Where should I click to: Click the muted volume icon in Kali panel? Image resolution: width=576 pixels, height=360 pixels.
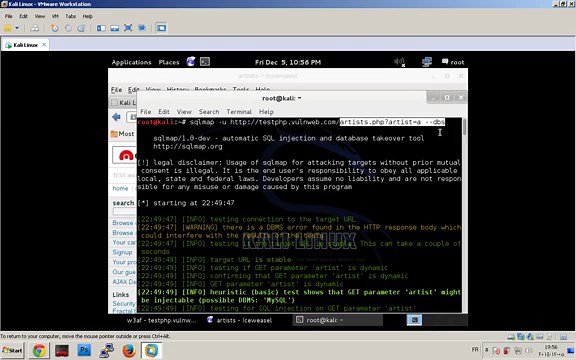click(x=399, y=62)
